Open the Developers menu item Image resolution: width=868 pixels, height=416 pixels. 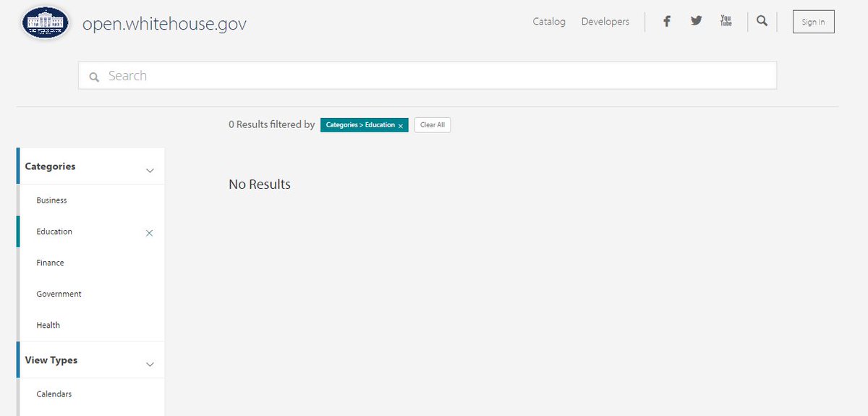click(x=605, y=22)
